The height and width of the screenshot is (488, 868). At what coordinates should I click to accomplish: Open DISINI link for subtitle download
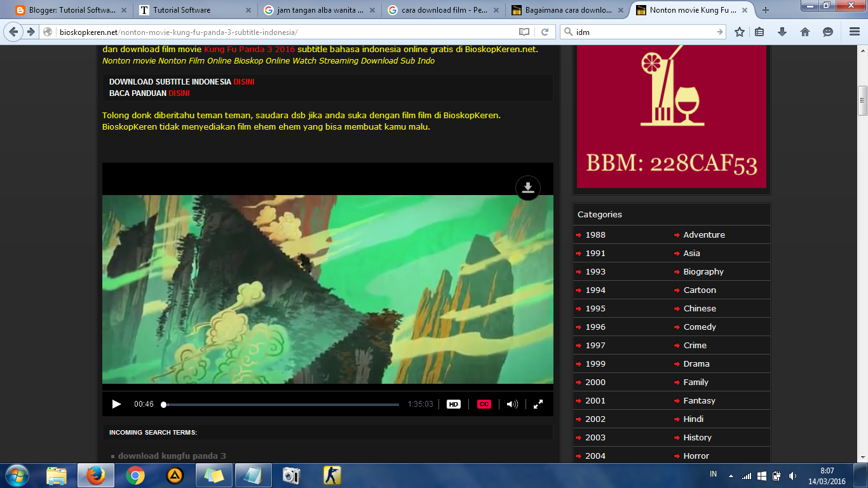coord(244,82)
